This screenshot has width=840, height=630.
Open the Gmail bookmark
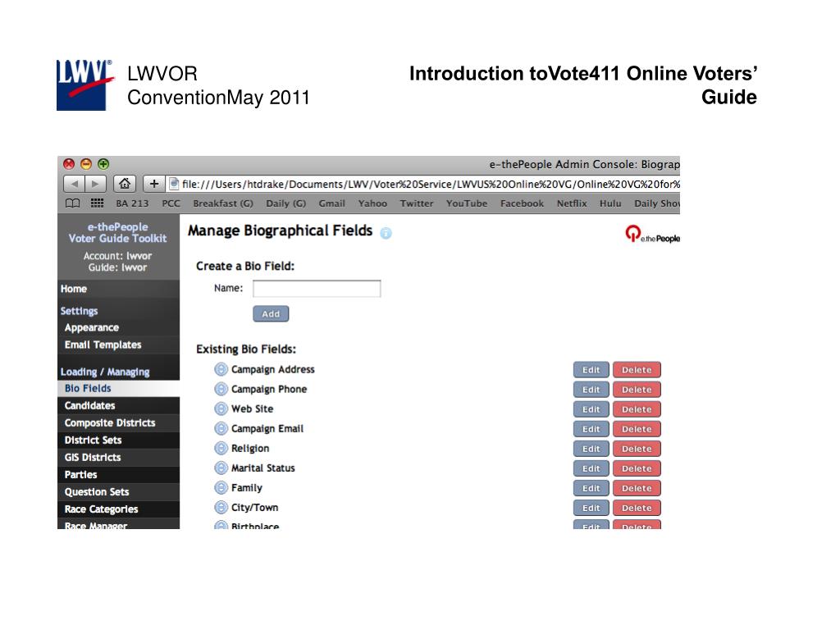point(331,203)
